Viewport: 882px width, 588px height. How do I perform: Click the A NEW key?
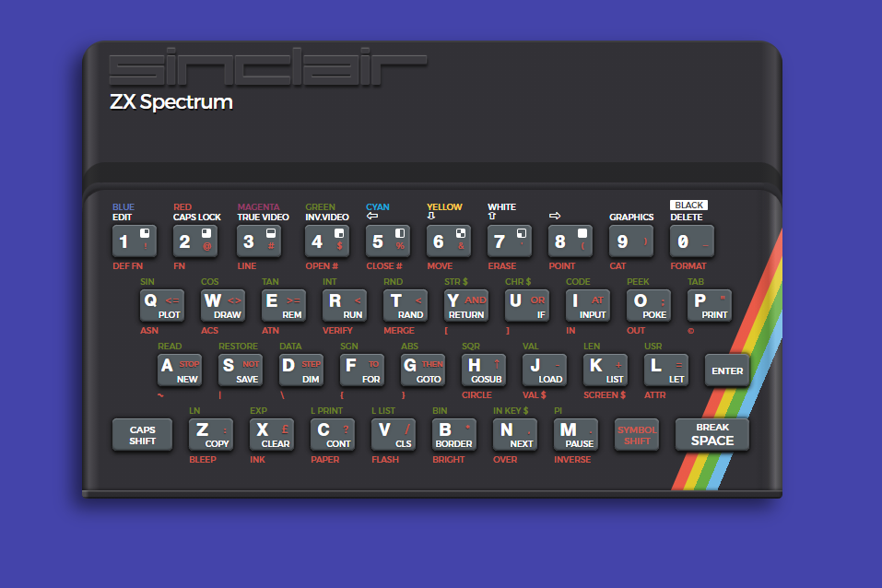point(180,370)
